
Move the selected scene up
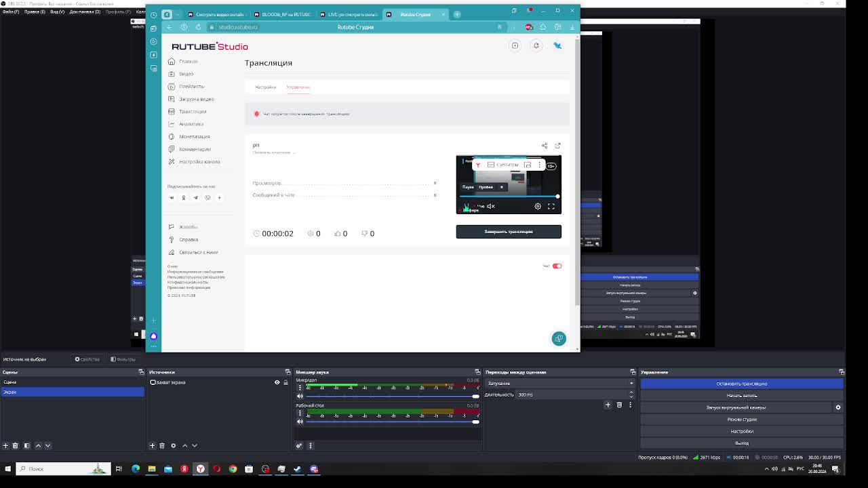[38, 445]
